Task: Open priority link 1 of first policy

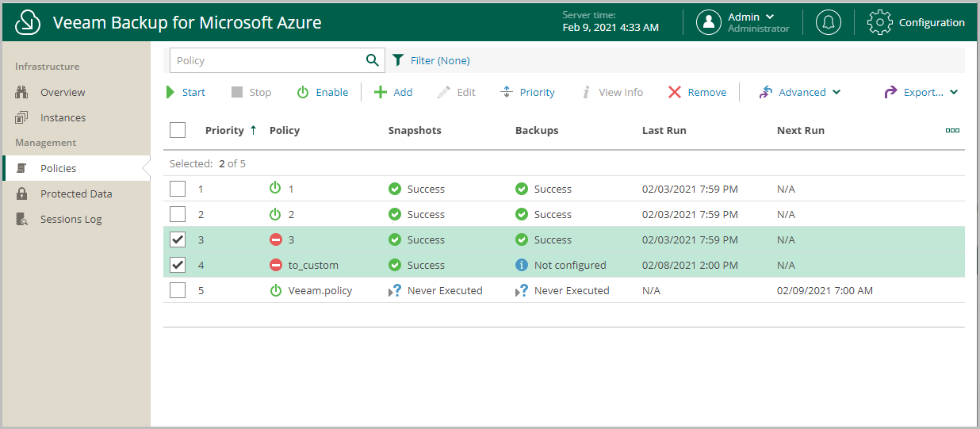Action: [201, 189]
